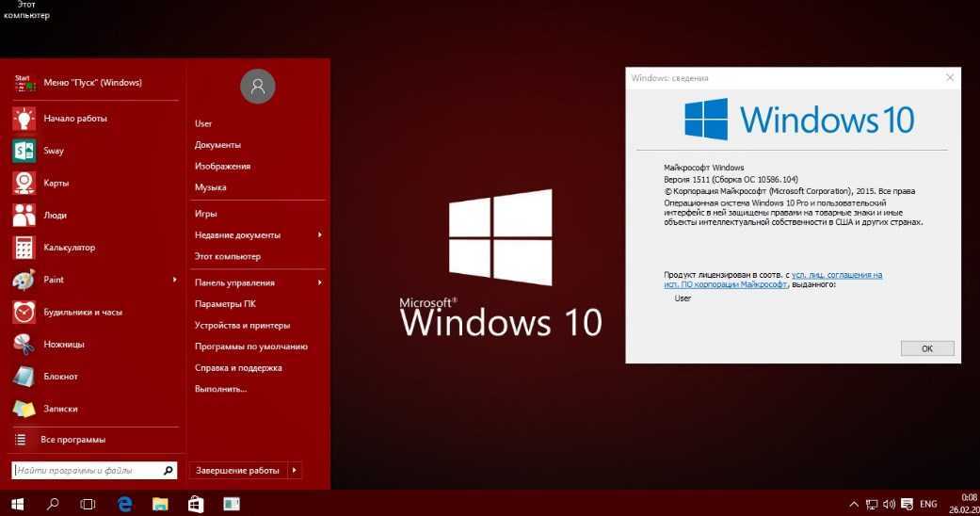Screen dimensions: 980x516
Task: Click OK in Windows: сведения dialog
Action: click(x=927, y=348)
